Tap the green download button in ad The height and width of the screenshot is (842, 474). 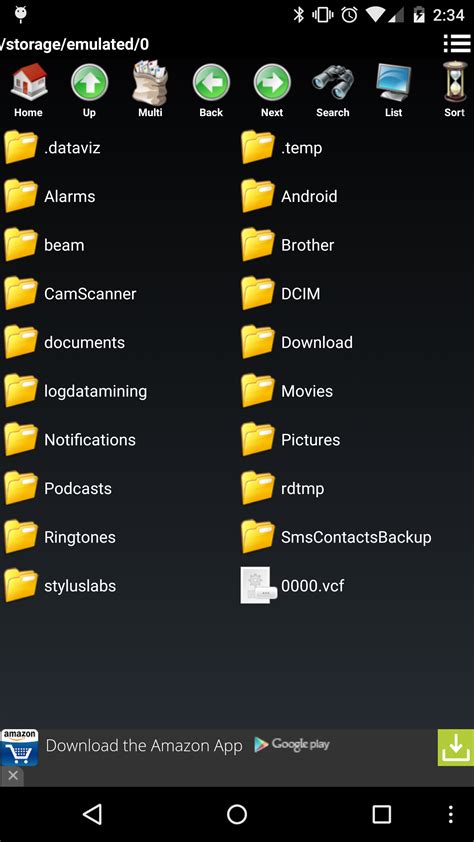point(456,747)
